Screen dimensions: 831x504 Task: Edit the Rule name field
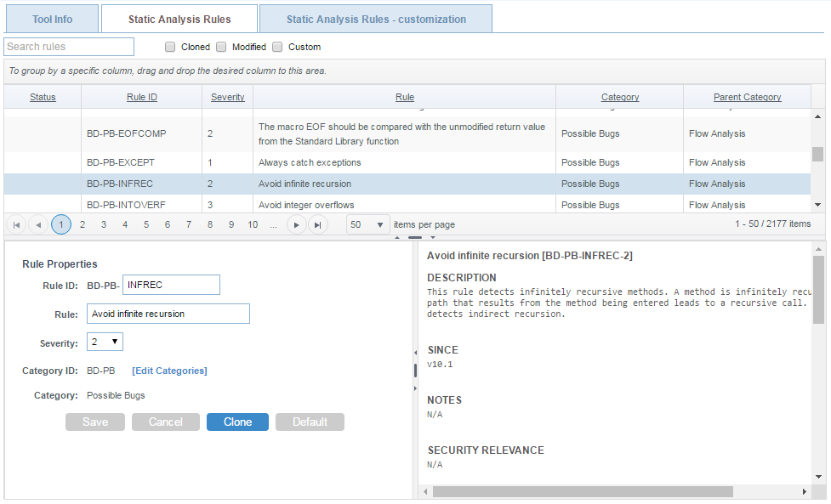click(168, 314)
